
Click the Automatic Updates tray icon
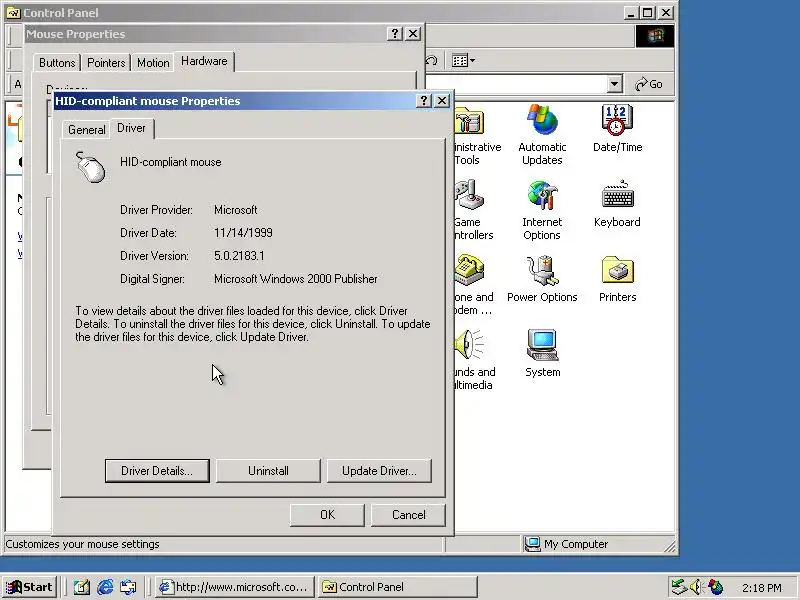715,587
